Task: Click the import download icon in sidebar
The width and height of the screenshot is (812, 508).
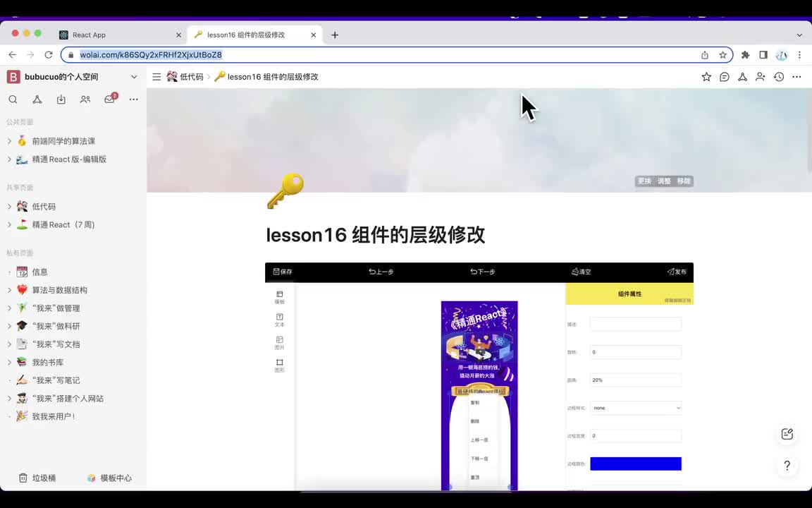Action: tap(61, 99)
